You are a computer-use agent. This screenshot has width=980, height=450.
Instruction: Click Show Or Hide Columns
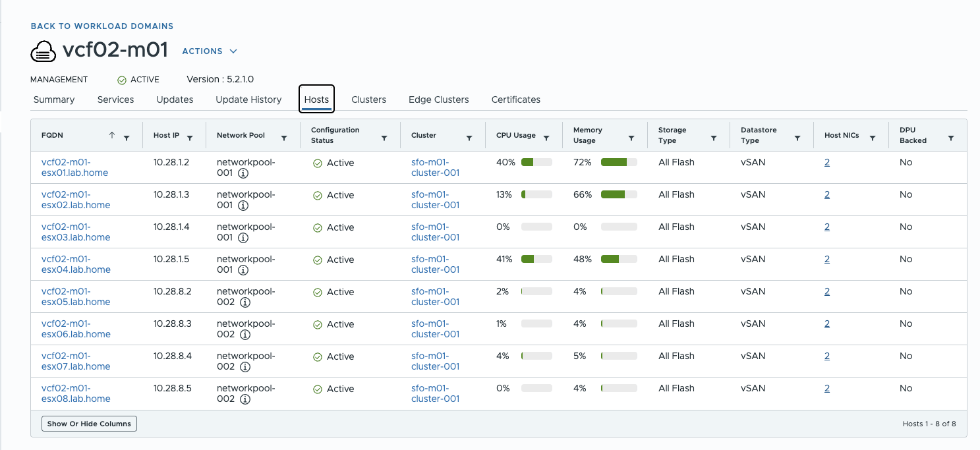pos(89,424)
